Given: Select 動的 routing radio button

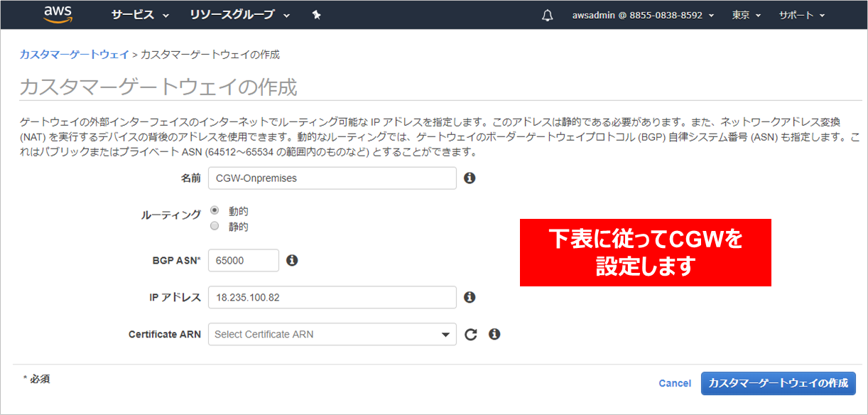Looking at the screenshot, I should (x=215, y=211).
